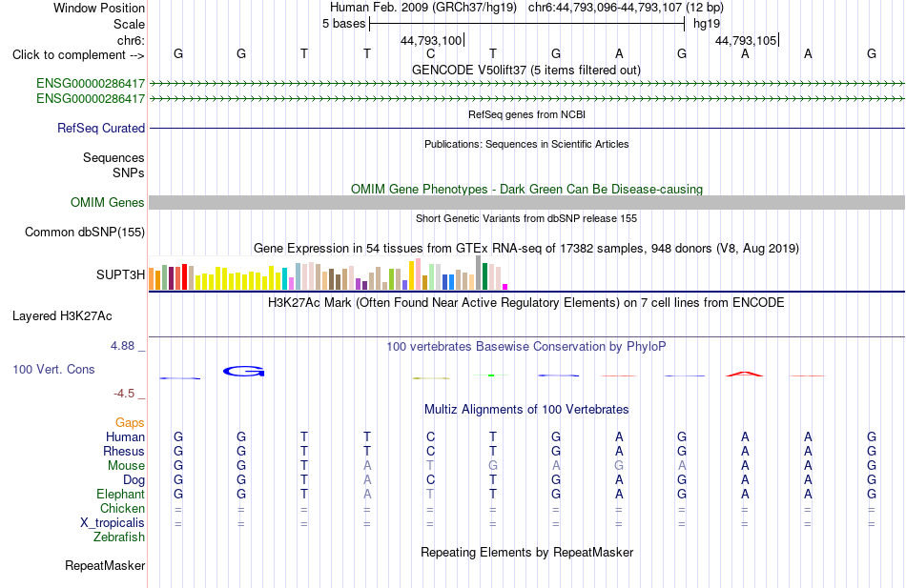Click the 44,793,100 position marker
The width and height of the screenshot is (906, 588).
pos(432,40)
